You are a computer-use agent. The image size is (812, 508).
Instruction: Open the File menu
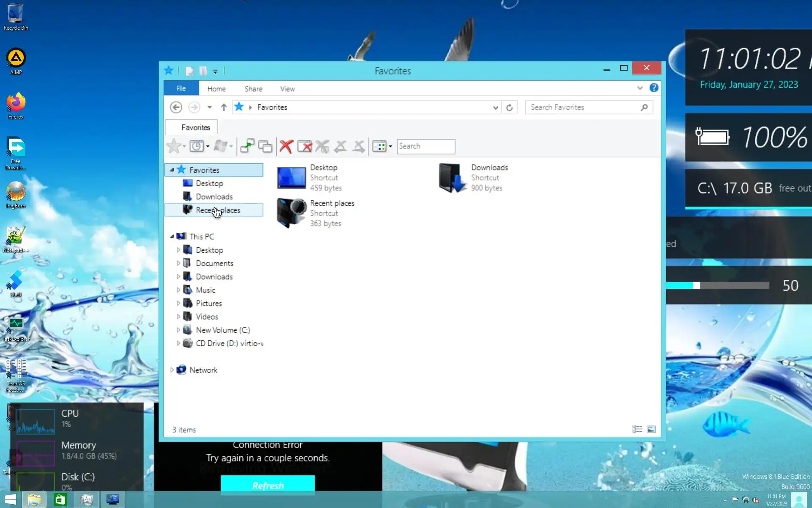click(x=181, y=88)
